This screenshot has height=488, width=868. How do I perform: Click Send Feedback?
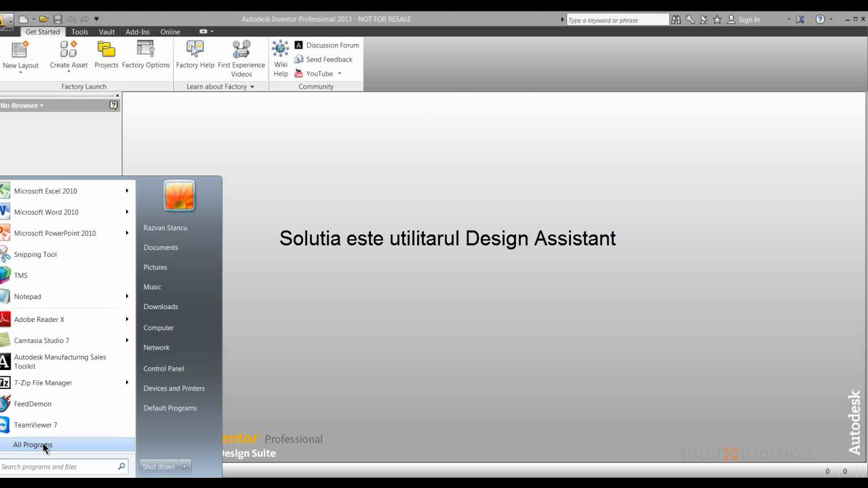[x=323, y=60]
